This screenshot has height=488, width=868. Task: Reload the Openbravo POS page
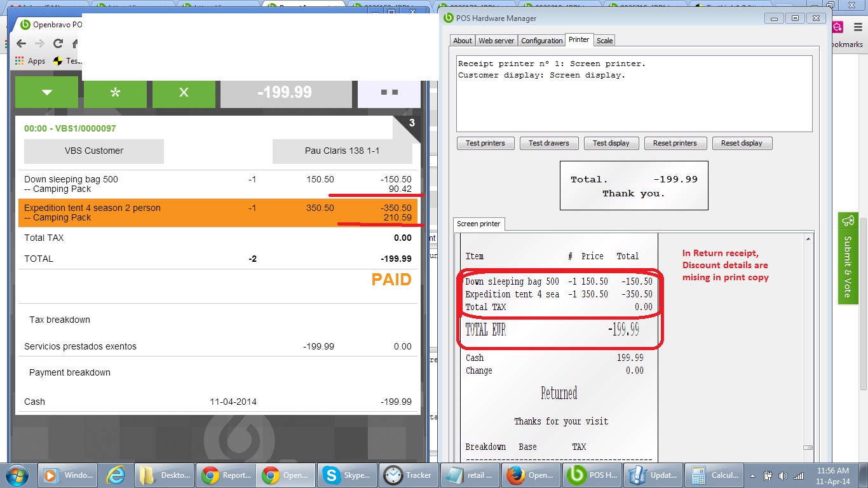[58, 43]
